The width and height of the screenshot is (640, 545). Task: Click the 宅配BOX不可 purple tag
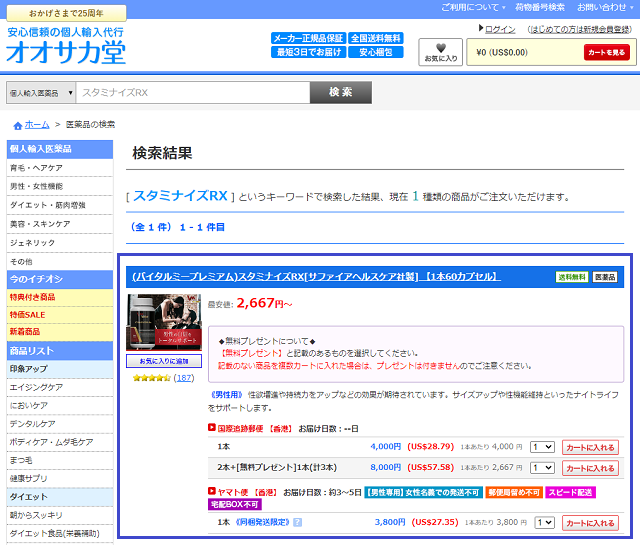tap(235, 505)
